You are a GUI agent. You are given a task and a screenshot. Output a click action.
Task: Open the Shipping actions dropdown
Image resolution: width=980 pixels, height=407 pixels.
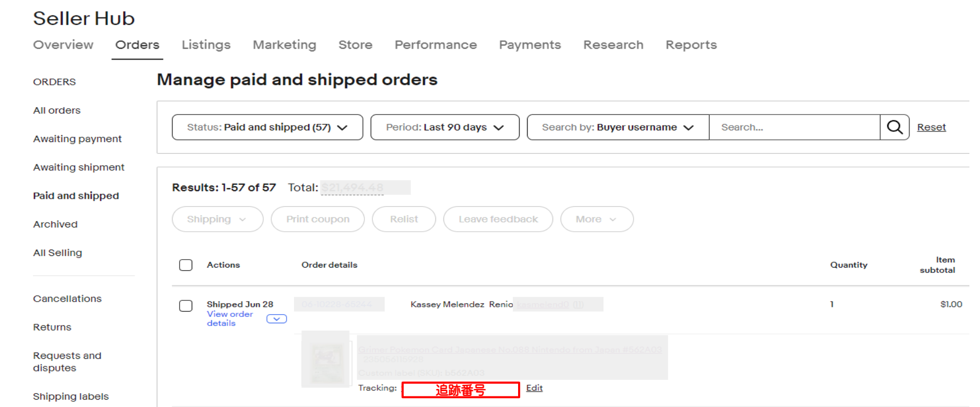click(x=218, y=219)
